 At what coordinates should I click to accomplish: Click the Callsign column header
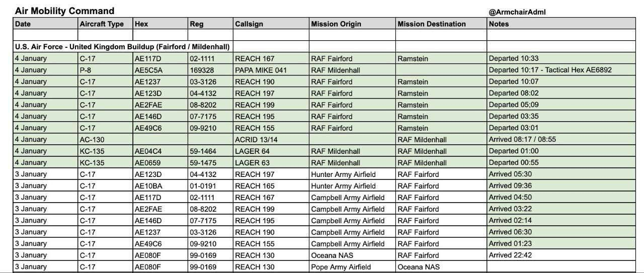click(249, 24)
